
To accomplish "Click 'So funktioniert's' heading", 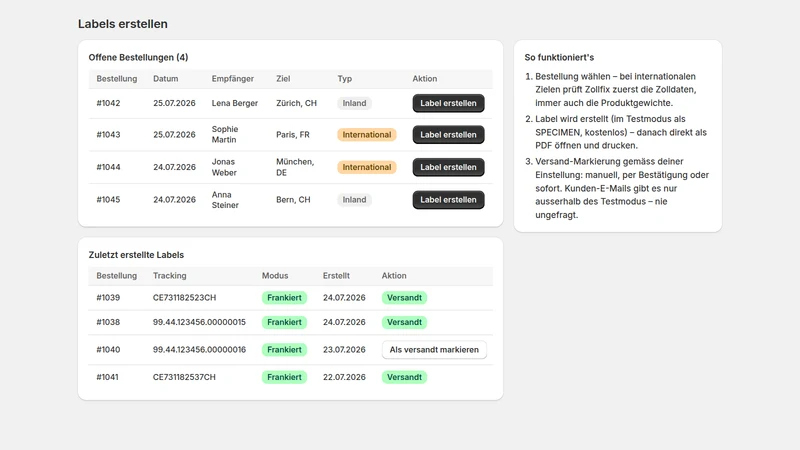I will click(x=559, y=58).
